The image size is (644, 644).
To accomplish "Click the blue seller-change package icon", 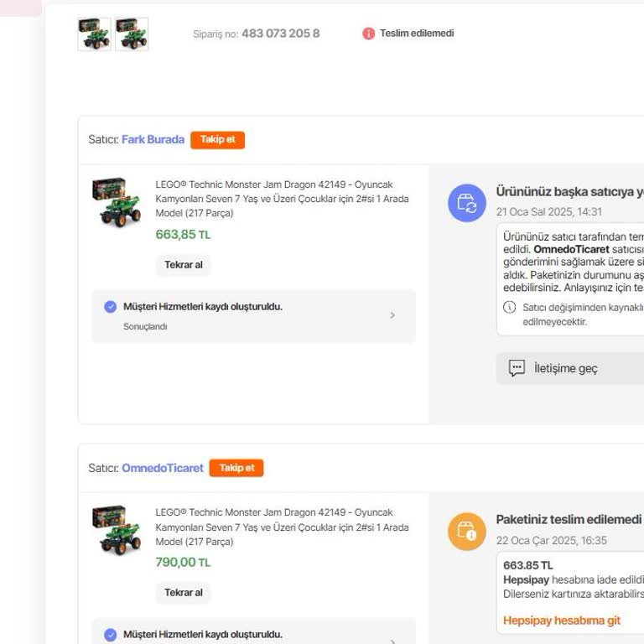I will 467,203.
